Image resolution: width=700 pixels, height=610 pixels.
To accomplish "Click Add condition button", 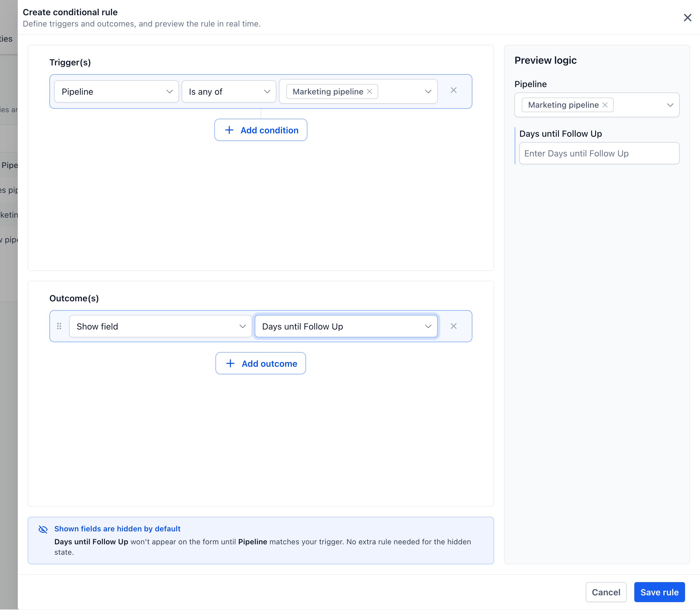I will (261, 130).
